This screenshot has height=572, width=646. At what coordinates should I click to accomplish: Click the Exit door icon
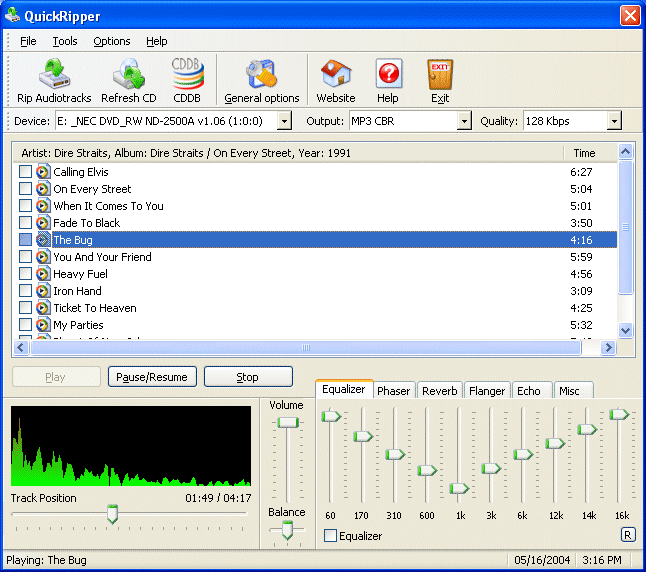click(440, 74)
